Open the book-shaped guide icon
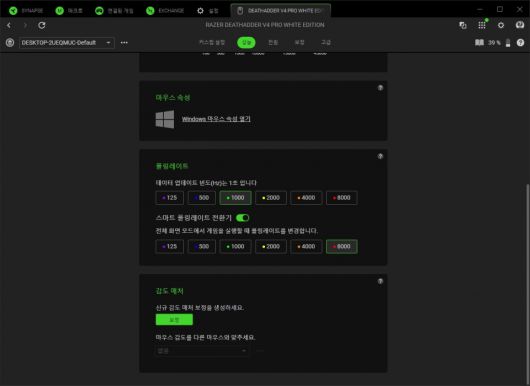 (479, 43)
